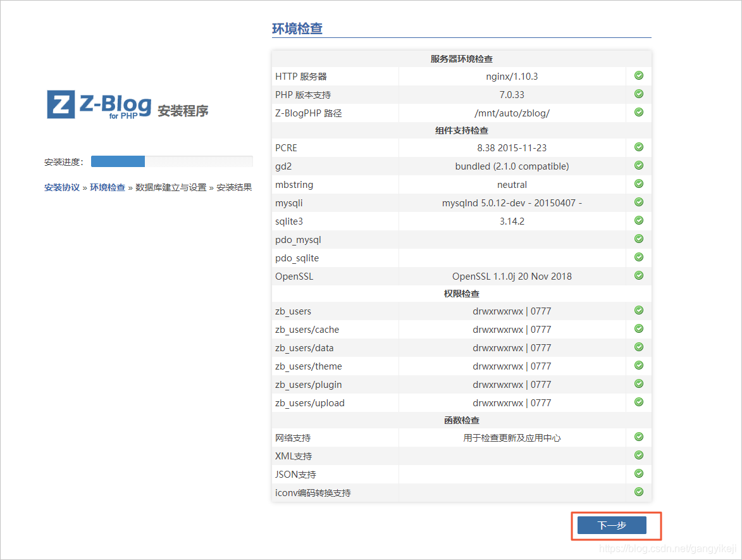Image resolution: width=742 pixels, height=560 pixels.
Task: Click the permission value for zb_users/theme
Action: pyautogui.click(x=512, y=366)
